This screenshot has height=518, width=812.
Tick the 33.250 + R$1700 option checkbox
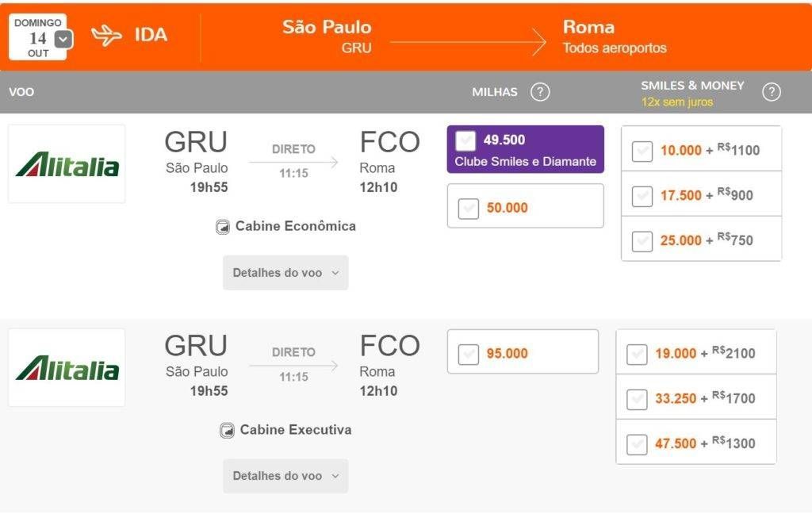pos(637,399)
